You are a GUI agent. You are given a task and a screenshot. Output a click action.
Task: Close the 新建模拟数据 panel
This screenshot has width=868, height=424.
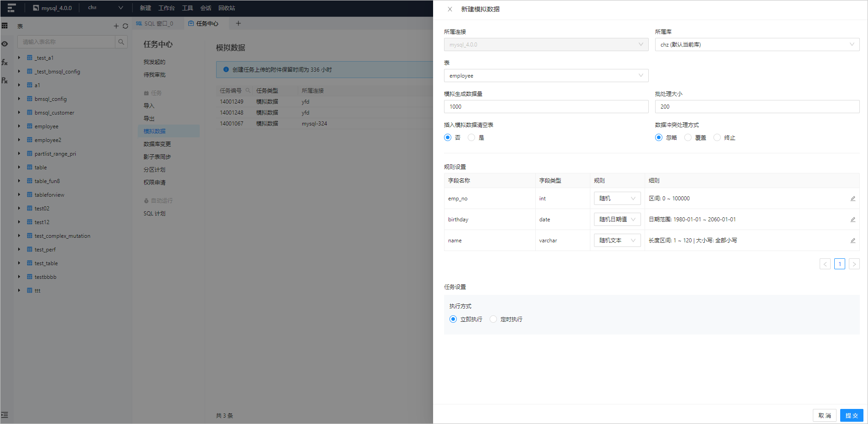click(x=450, y=9)
